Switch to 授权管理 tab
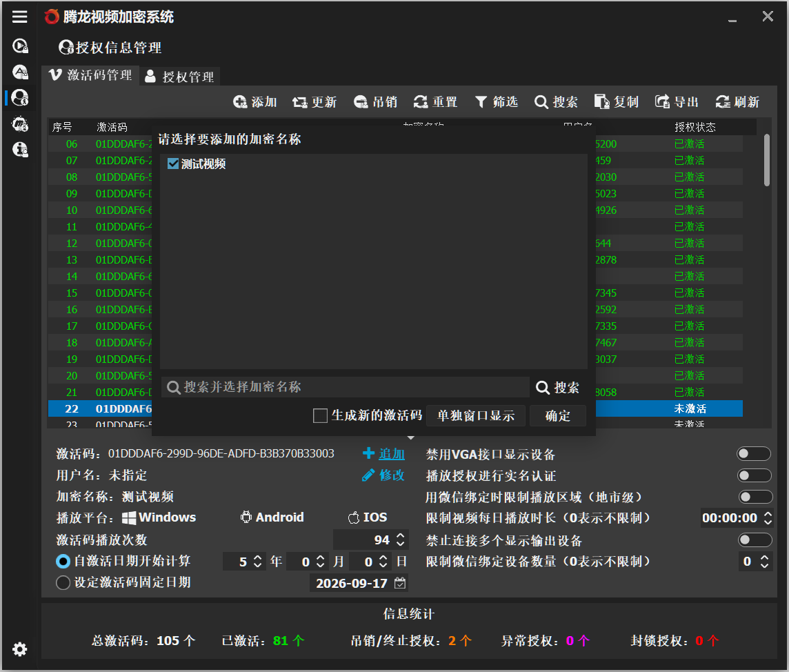 click(179, 77)
